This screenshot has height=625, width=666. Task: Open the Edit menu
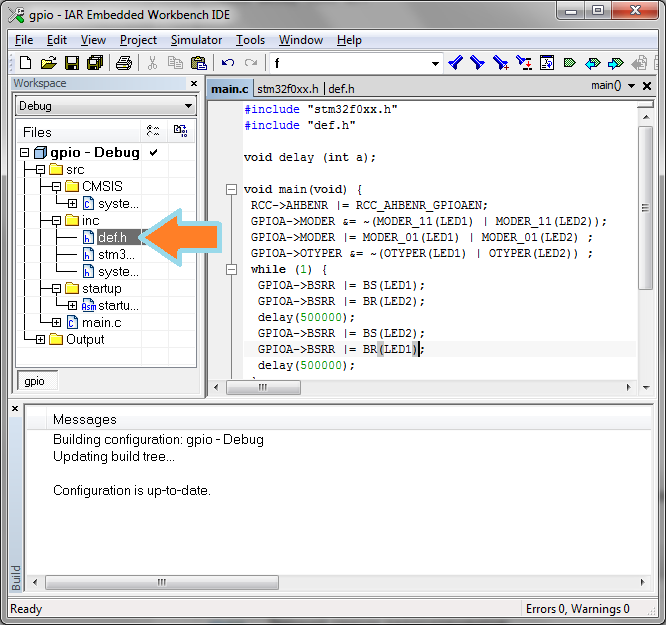[x=56, y=40]
